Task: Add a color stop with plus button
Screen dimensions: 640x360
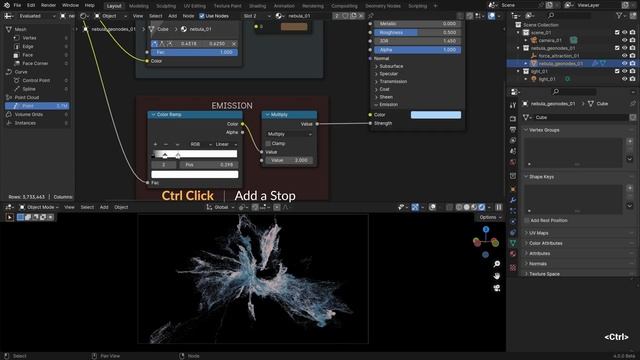Action: point(155,144)
